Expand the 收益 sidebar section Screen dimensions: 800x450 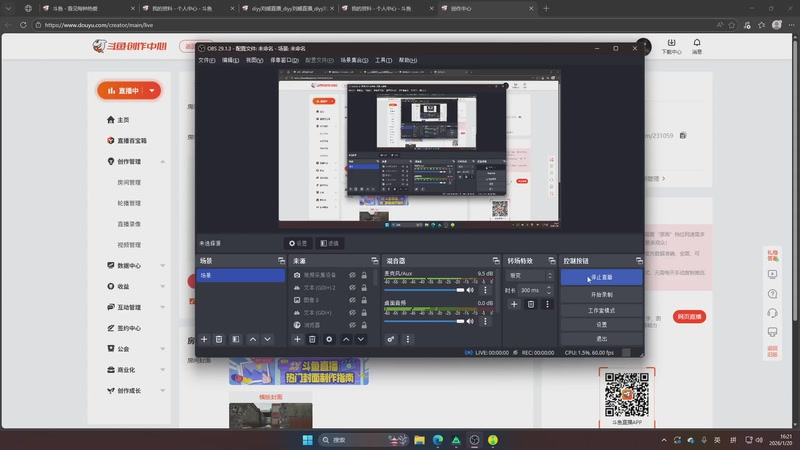pyautogui.click(x=162, y=287)
